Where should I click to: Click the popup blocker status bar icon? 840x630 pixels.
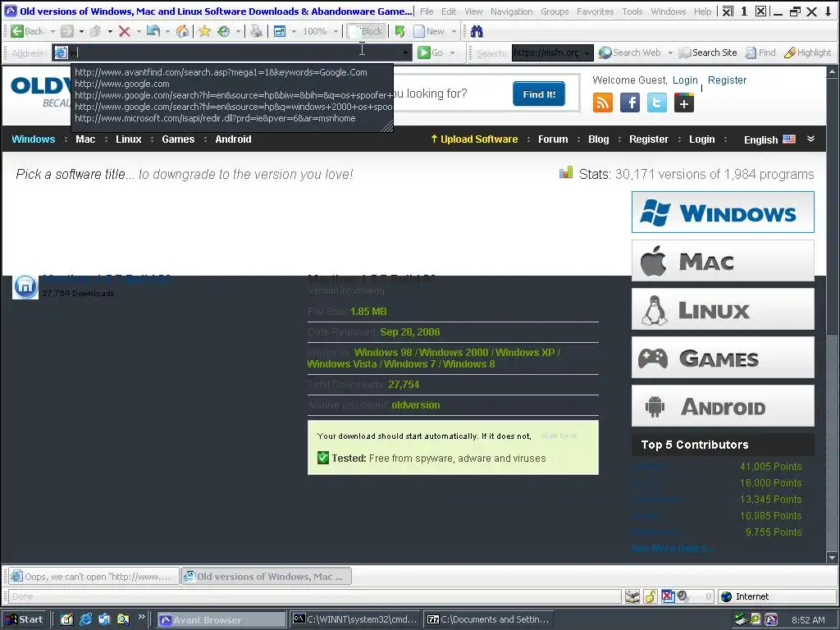668,596
